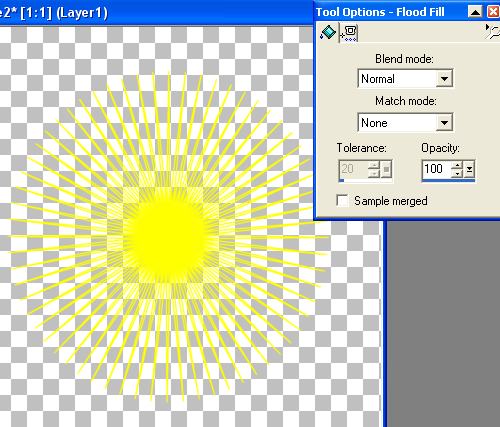Roll up the Tool Options palette
Viewport: 500px width, 427px height.
[475, 12]
